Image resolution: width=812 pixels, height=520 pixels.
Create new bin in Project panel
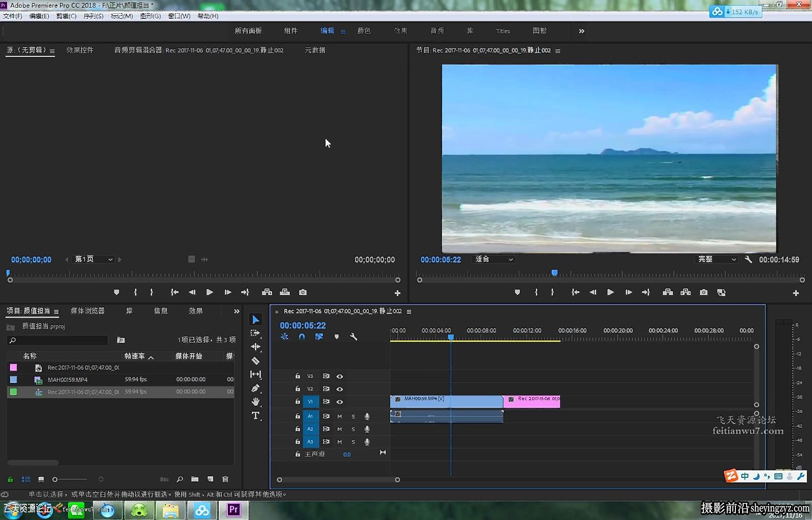(x=195, y=479)
